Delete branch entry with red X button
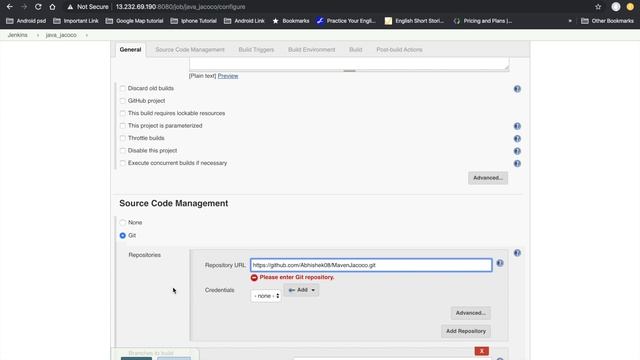 (482, 351)
